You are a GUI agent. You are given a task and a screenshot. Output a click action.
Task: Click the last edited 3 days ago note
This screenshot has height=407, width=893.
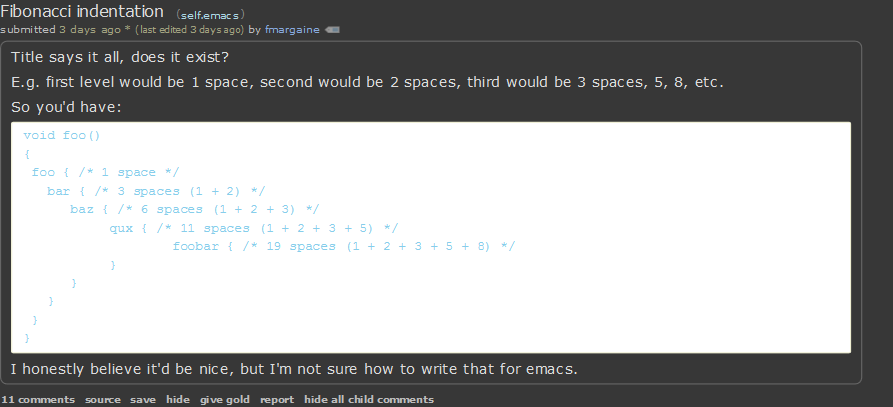(190, 30)
